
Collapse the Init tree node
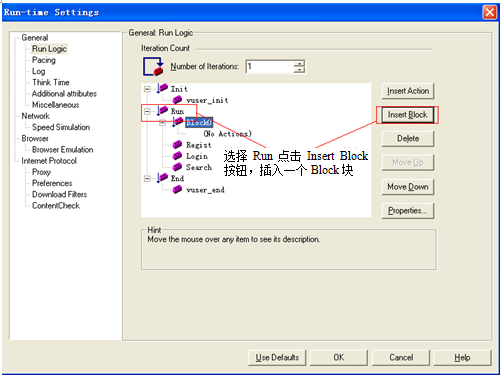tap(147, 89)
